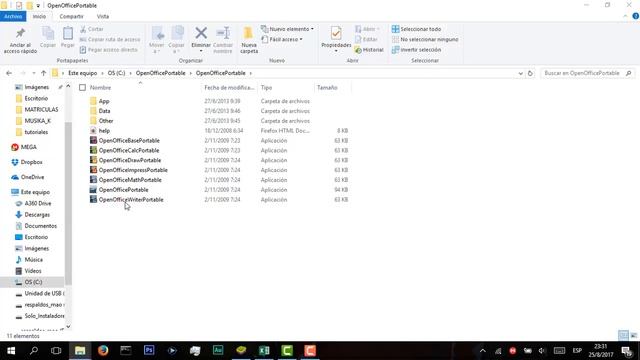Open the Copiar a command

177,40
